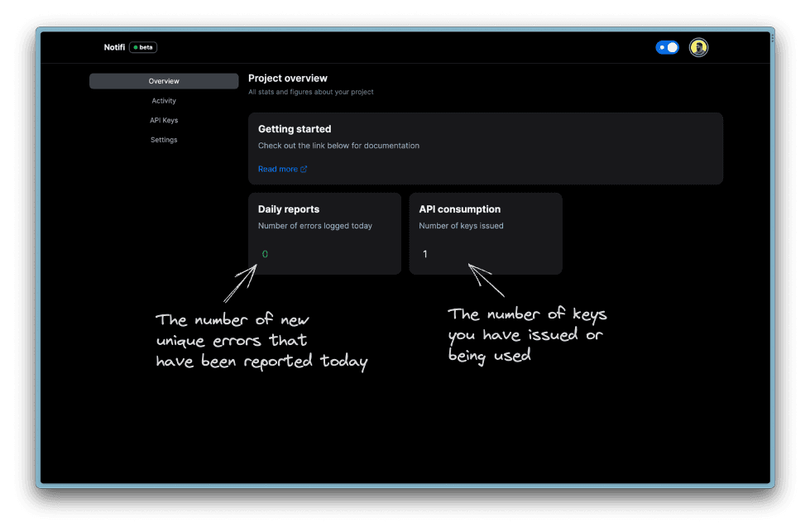Click 'Check out the link below for documentation'
The height and width of the screenshot is (532, 810).
339,146
